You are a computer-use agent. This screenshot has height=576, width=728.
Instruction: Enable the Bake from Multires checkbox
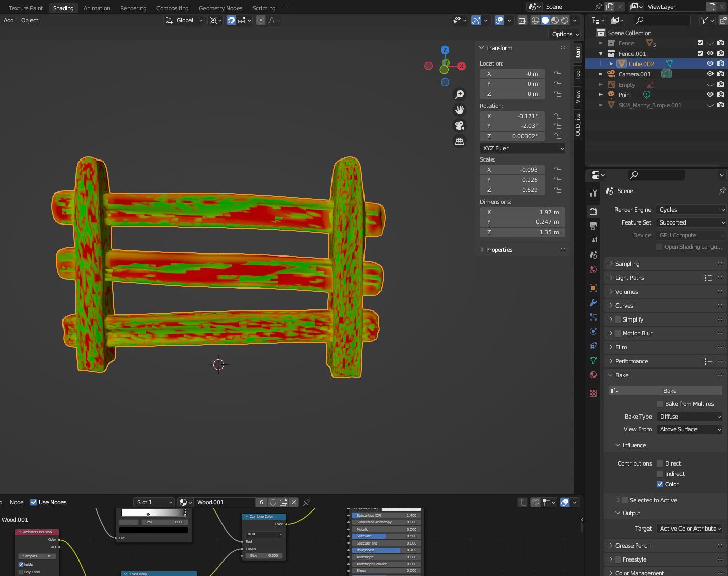pyautogui.click(x=659, y=404)
